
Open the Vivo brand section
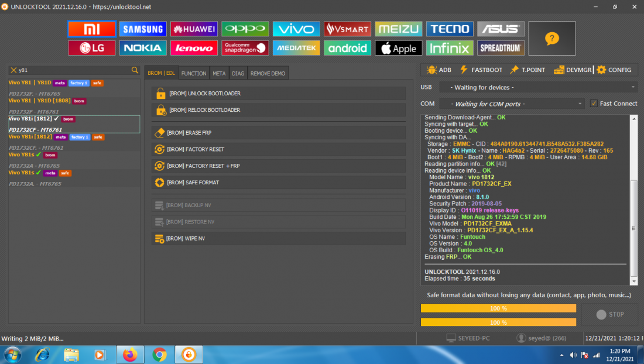pyautogui.click(x=296, y=29)
